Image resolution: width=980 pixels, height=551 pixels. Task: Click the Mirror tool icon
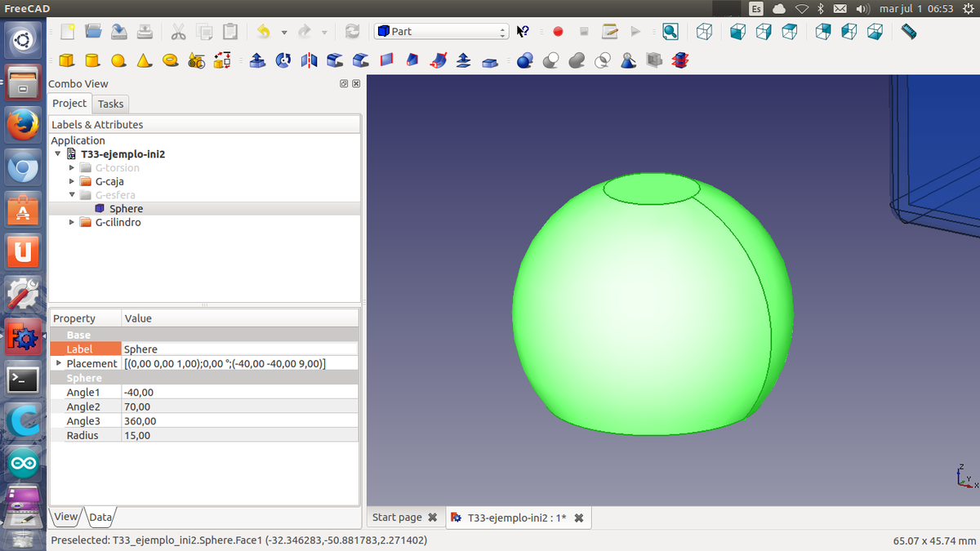click(x=309, y=60)
